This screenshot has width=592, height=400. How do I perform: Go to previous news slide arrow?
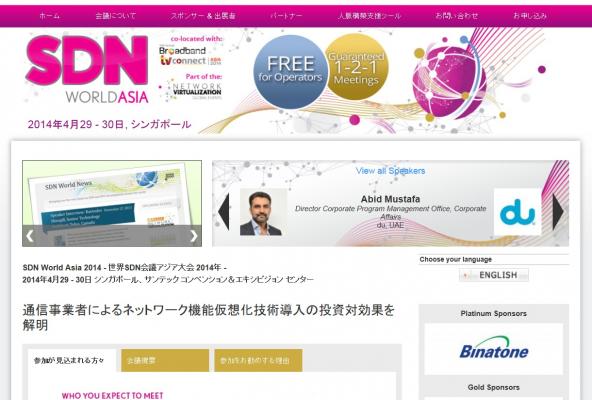click(30, 236)
